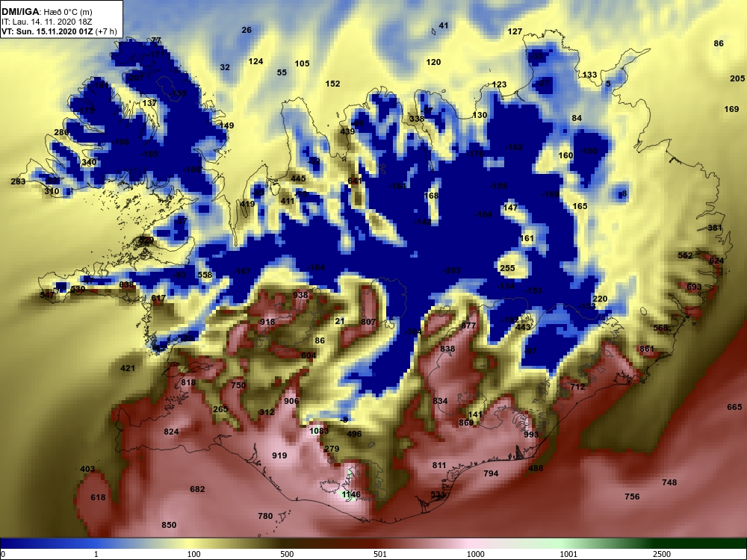Click the map value '496'
Viewport: 747px width, 560px height.
pyautogui.click(x=354, y=434)
